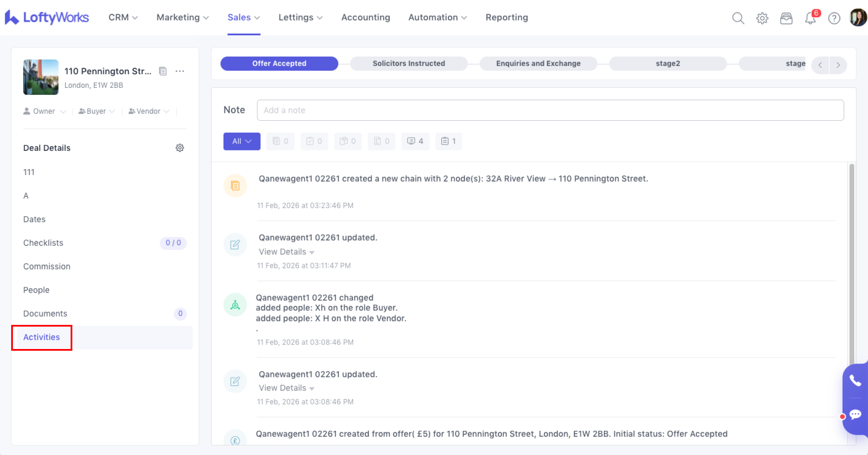Expand the Buyer role dropdown
The height and width of the screenshot is (455, 868).
tap(97, 111)
